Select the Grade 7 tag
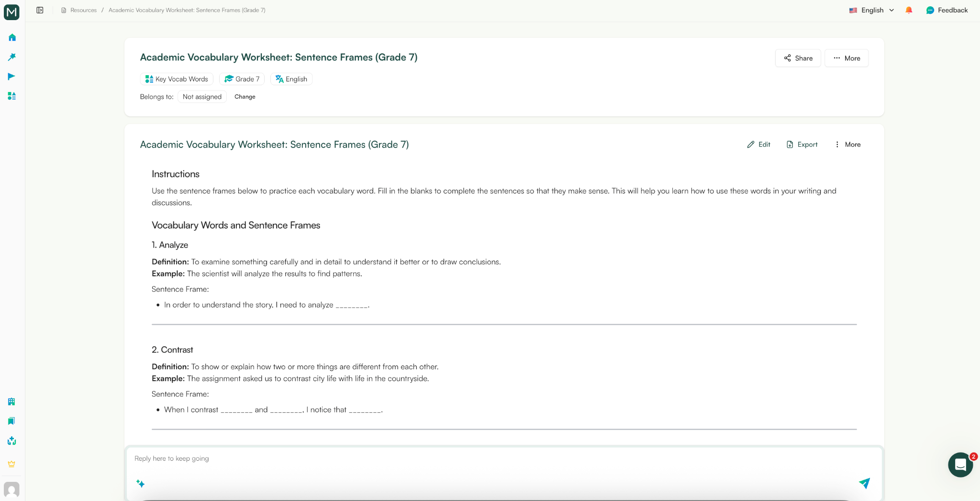 tap(242, 79)
